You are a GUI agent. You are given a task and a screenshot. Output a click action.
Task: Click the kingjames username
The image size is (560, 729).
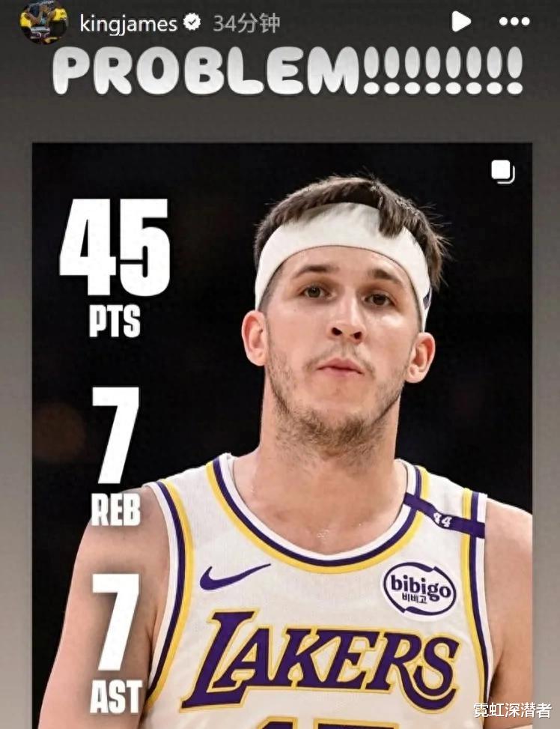[128, 24]
